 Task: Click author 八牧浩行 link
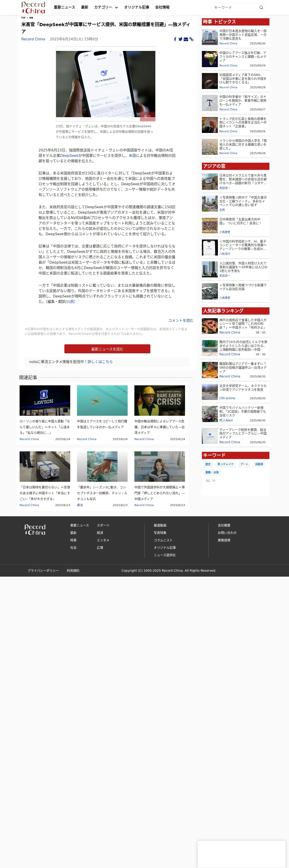pyautogui.click(x=225, y=254)
